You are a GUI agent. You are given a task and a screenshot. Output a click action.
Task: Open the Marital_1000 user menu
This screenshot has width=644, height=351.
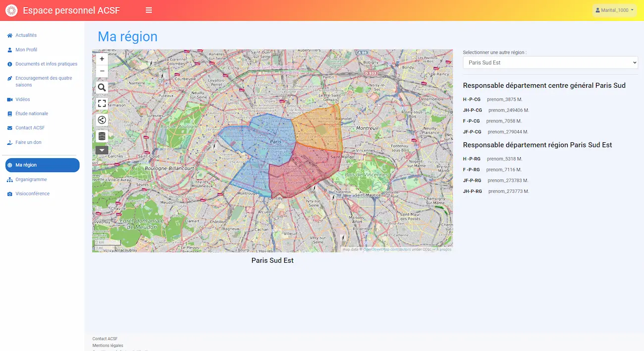[x=614, y=10]
